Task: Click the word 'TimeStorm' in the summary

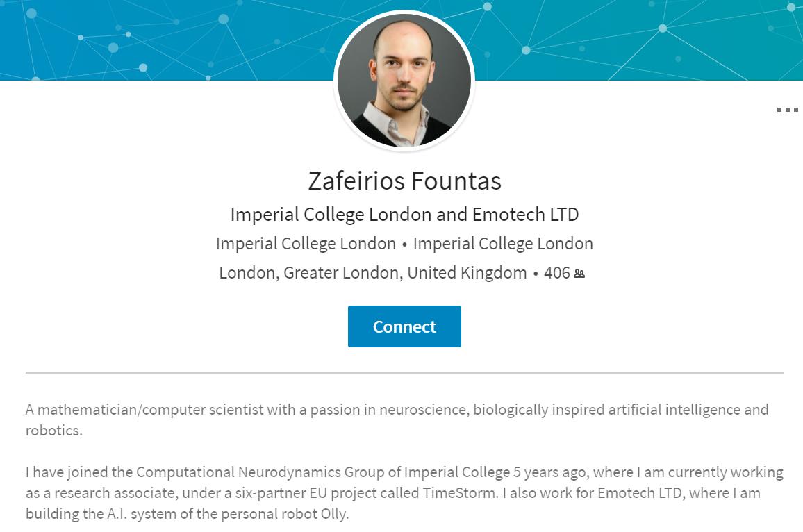Action: pos(459,493)
